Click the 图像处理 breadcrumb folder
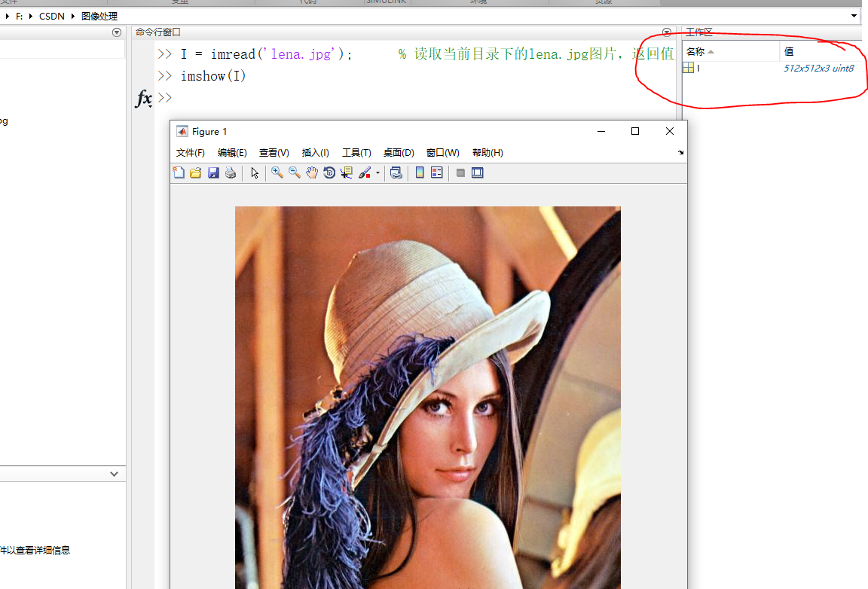The image size is (868, 589). (100, 15)
